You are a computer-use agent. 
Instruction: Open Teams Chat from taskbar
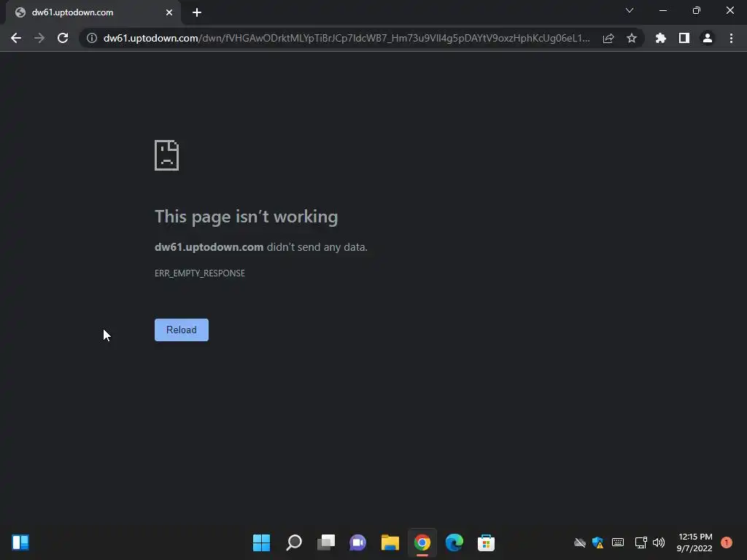(357, 542)
